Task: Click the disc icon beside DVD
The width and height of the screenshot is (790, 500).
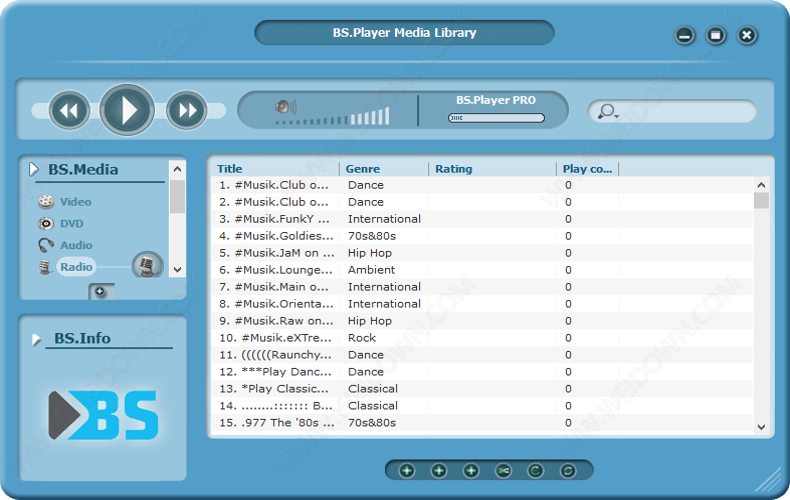Action: (46, 224)
